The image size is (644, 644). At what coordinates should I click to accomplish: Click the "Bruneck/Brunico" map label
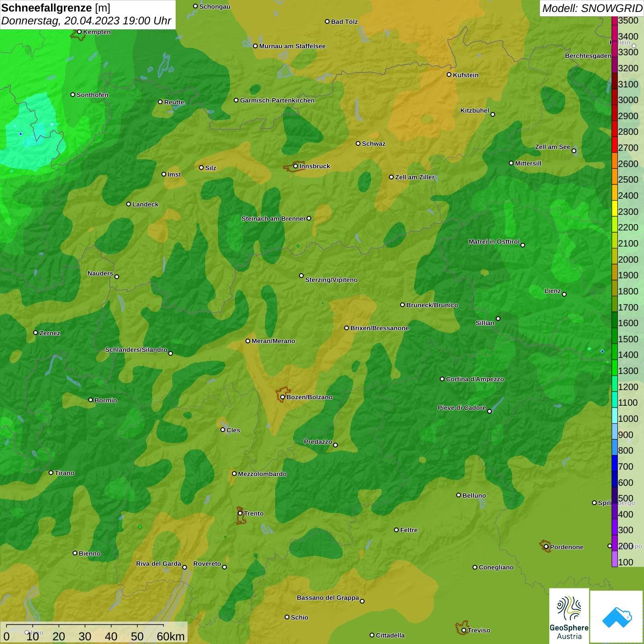432,305
